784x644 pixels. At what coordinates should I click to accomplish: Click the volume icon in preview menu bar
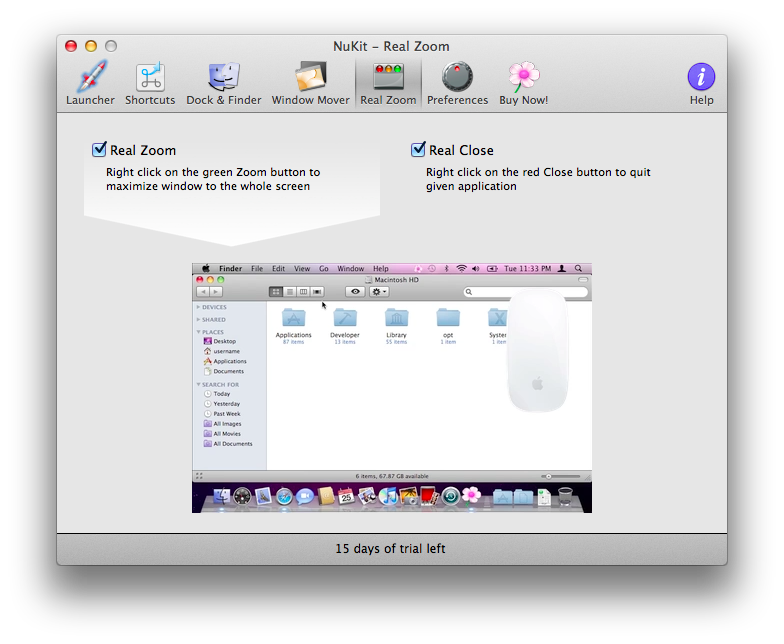pos(476,268)
